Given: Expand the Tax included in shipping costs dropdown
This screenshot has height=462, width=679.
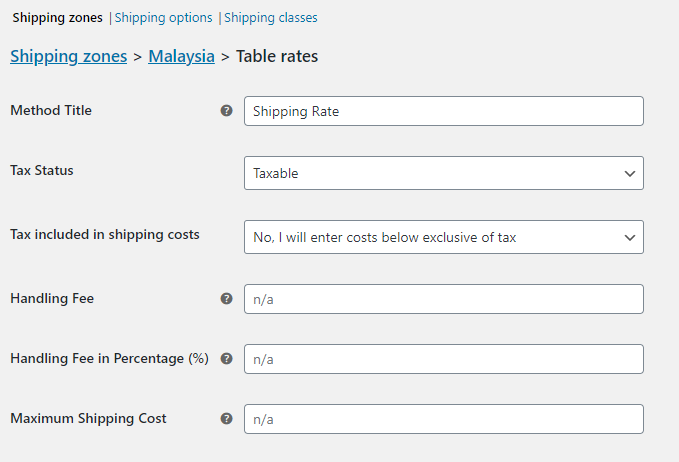Looking at the screenshot, I should (443, 237).
